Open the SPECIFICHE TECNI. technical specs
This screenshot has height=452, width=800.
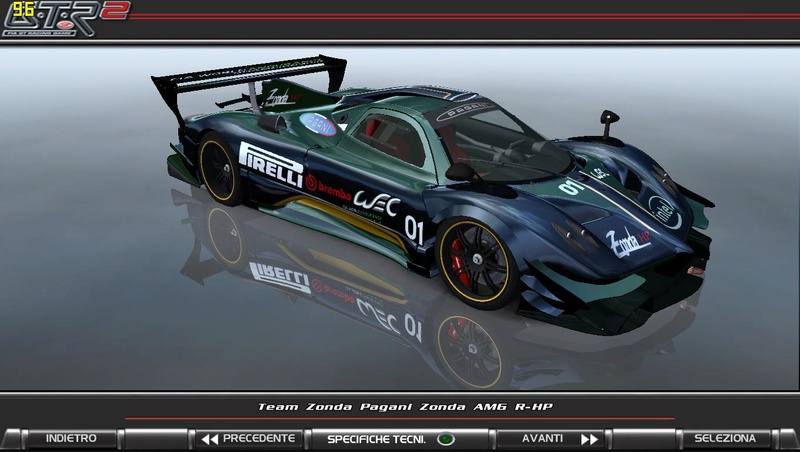(x=376, y=439)
